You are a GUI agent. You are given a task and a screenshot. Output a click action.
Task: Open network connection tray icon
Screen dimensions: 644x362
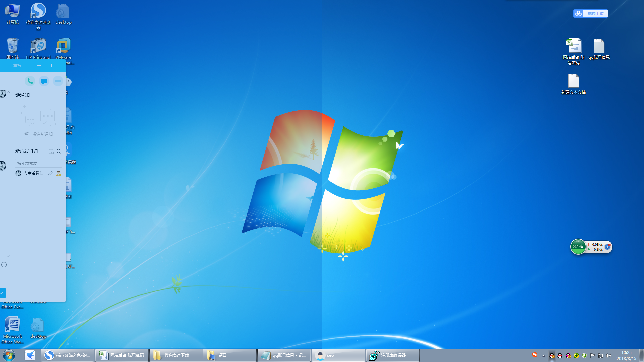(x=600, y=356)
